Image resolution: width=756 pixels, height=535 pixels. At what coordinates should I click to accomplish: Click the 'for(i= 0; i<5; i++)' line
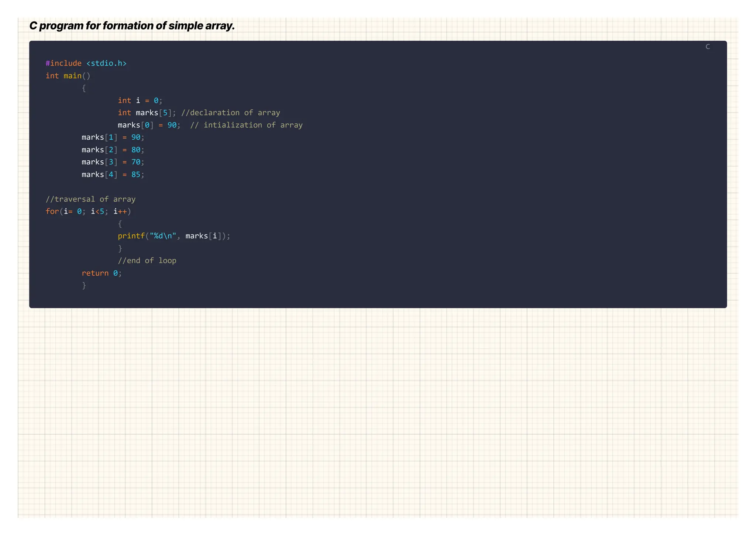tap(88, 211)
